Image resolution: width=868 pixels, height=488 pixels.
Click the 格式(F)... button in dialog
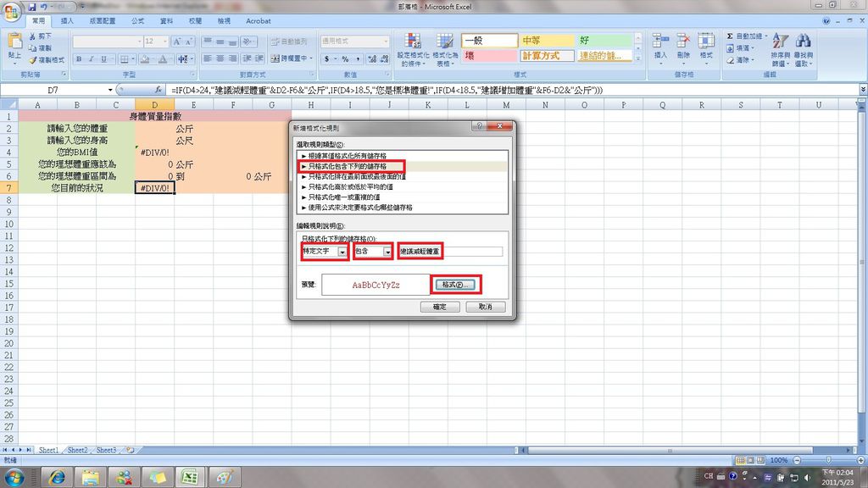coord(455,285)
